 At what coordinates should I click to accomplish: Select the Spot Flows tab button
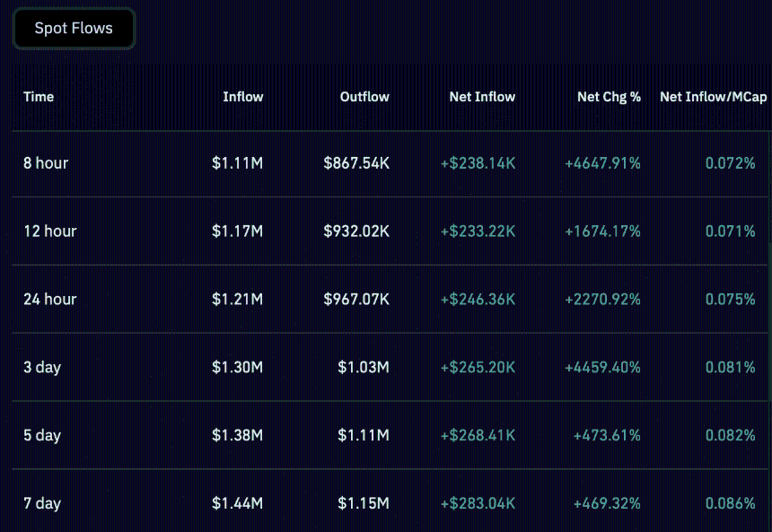pos(74,29)
